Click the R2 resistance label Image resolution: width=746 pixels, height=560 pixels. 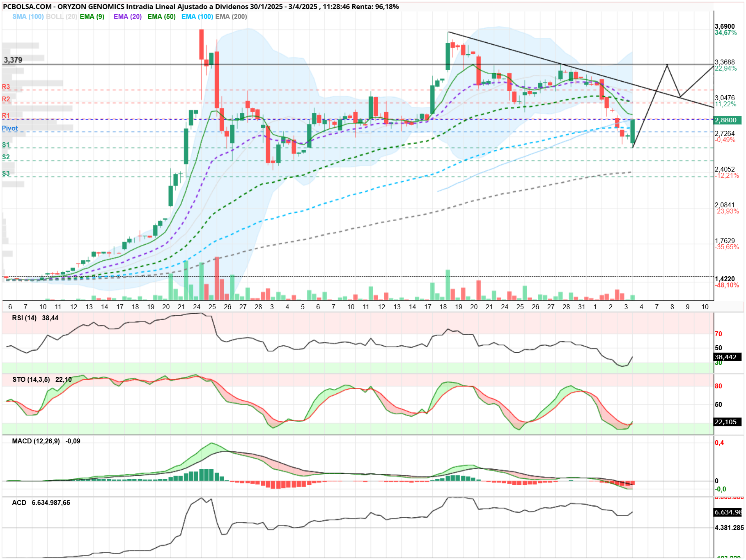pyautogui.click(x=6, y=99)
